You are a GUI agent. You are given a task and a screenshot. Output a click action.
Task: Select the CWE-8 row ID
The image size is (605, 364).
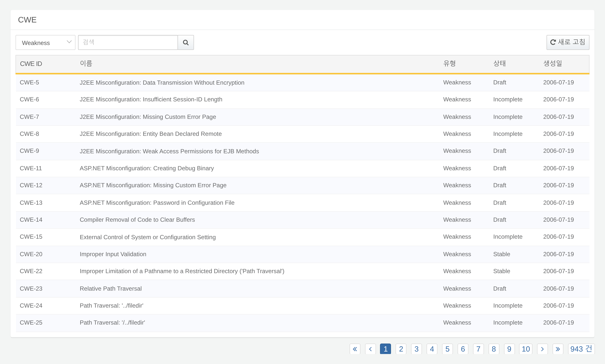(29, 134)
